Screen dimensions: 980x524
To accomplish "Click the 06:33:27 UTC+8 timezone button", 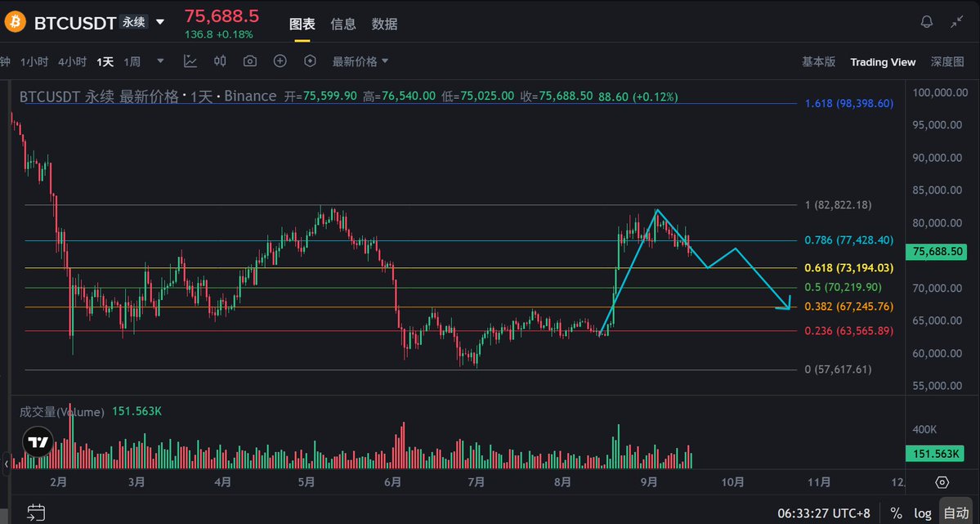I will click(x=824, y=513).
